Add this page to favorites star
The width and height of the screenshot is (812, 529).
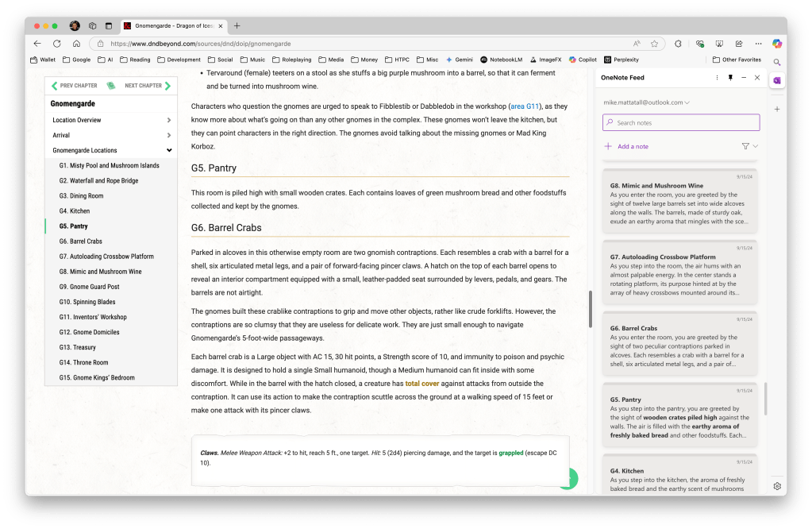[x=655, y=44]
